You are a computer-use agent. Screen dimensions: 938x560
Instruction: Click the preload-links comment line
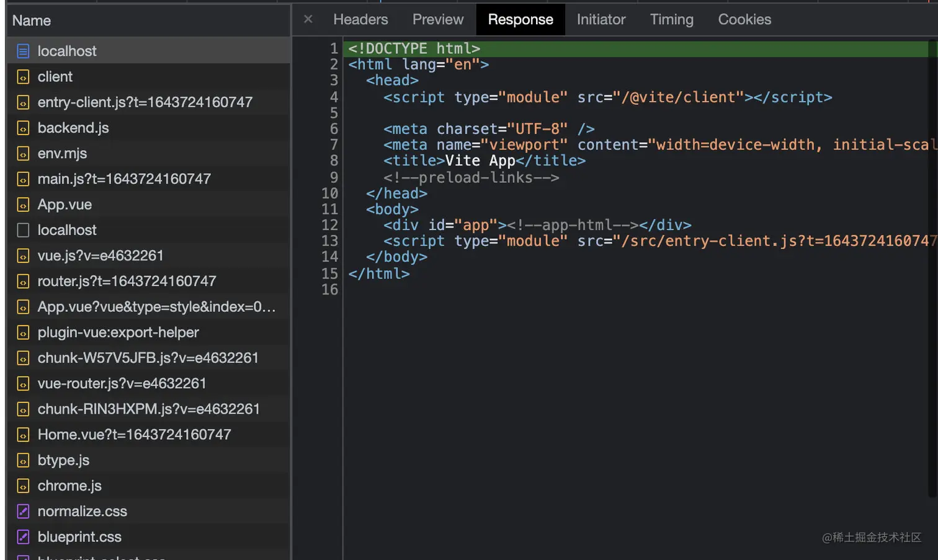471,177
